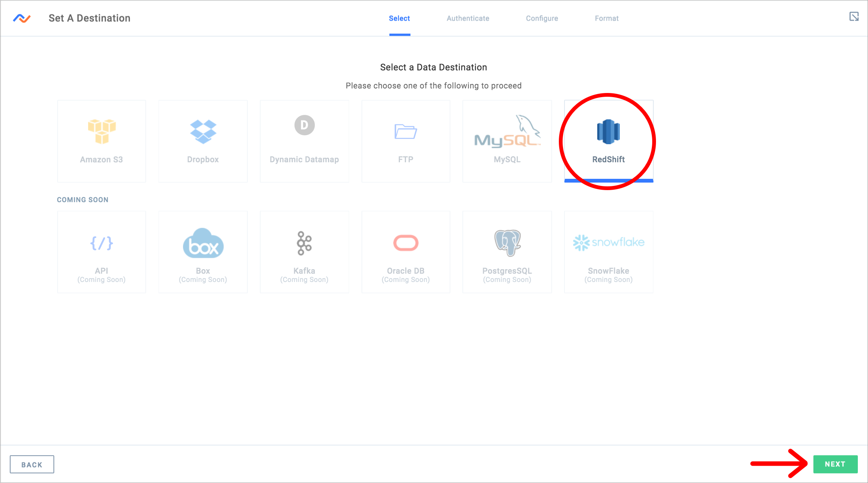868x483 pixels.
Task: Click the PostgreSQL elephant icon
Action: tap(507, 243)
